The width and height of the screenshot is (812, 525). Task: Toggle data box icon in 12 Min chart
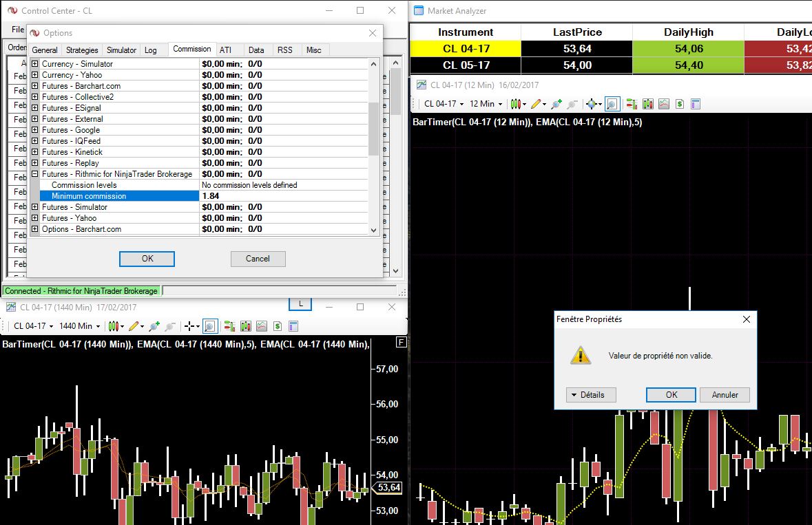[x=612, y=104]
